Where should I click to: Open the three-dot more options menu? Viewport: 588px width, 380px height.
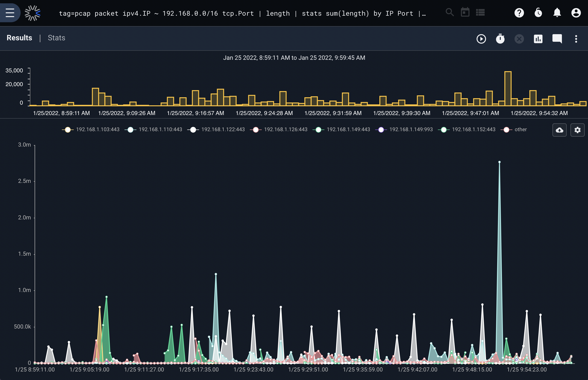576,39
